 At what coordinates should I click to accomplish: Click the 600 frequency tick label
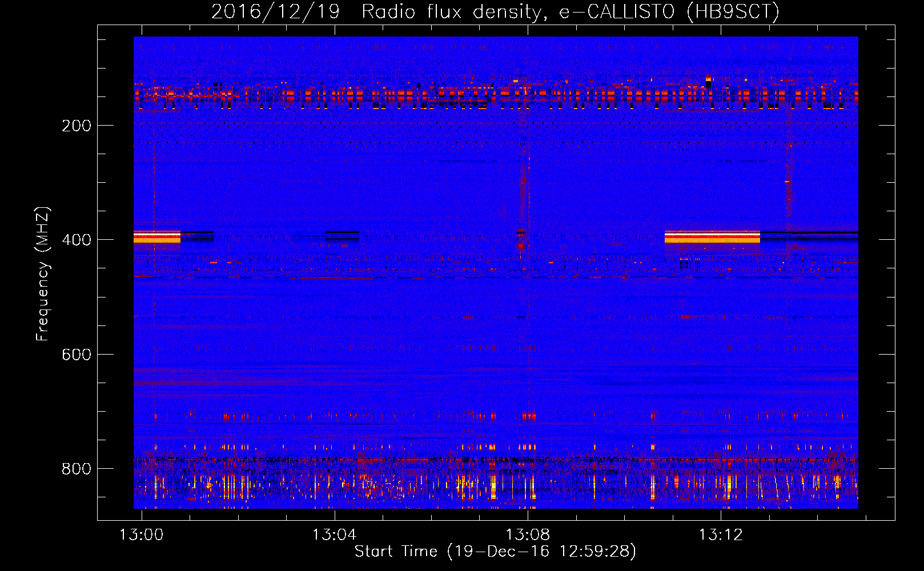point(77,355)
